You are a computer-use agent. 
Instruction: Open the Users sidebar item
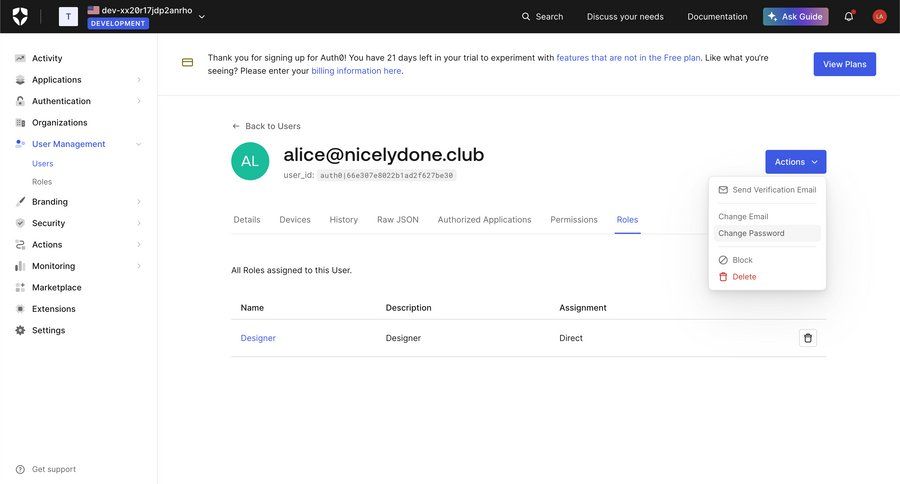pos(42,164)
